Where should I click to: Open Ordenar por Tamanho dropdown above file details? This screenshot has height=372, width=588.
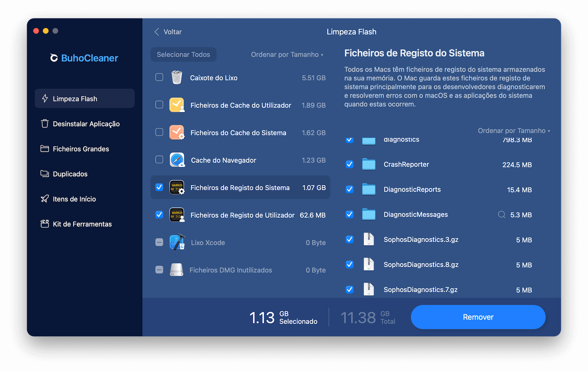click(x=514, y=131)
